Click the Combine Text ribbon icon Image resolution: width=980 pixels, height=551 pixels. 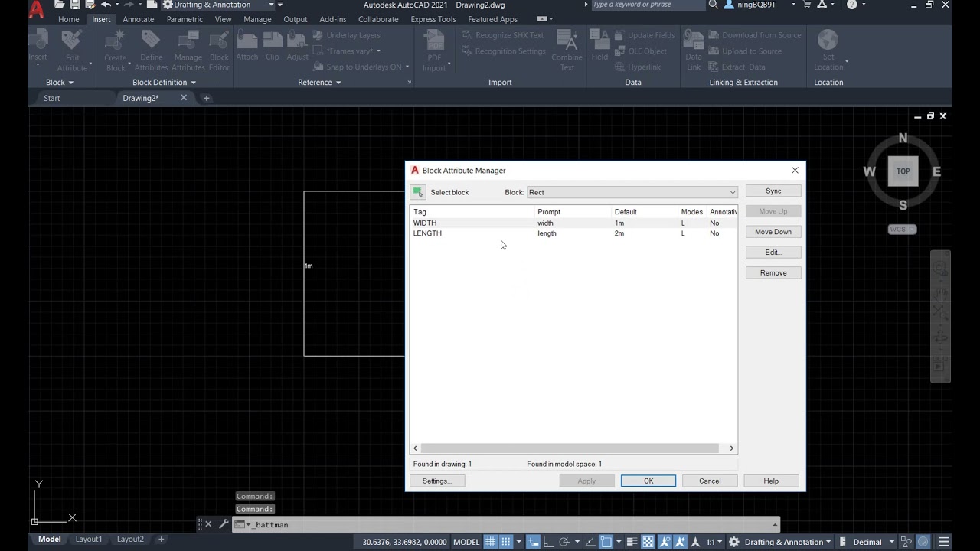(x=567, y=51)
